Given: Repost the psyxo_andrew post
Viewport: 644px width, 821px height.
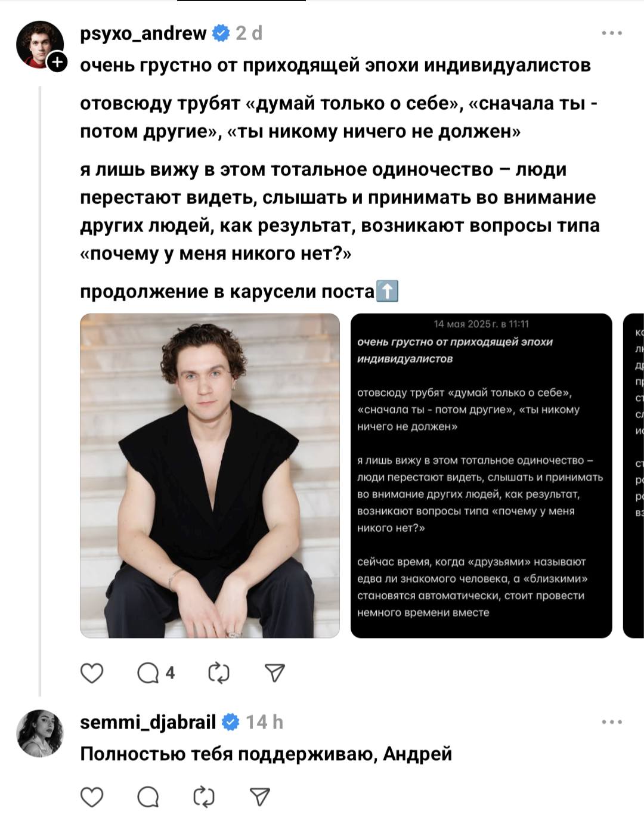Looking at the screenshot, I should (218, 673).
